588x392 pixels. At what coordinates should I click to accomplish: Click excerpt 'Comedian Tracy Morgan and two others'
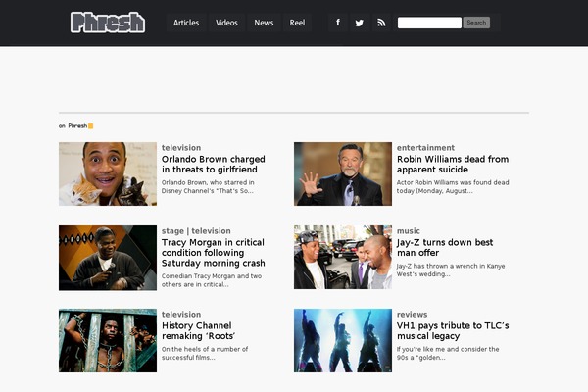tap(212, 280)
